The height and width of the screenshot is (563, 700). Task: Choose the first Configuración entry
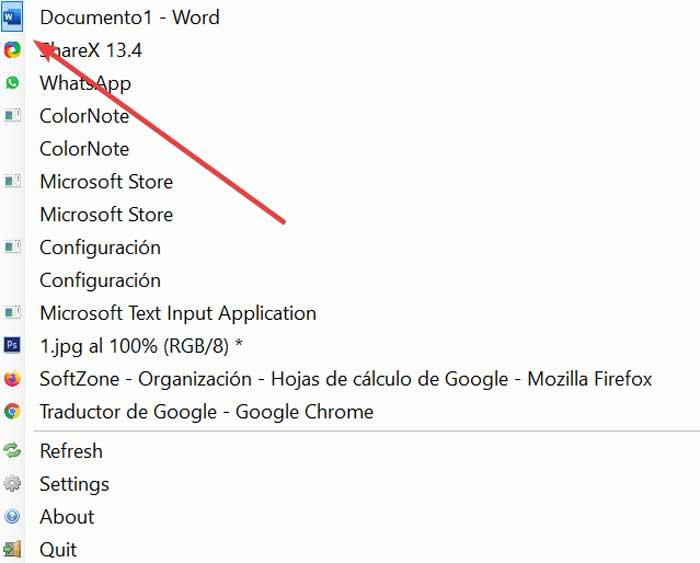(100, 247)
